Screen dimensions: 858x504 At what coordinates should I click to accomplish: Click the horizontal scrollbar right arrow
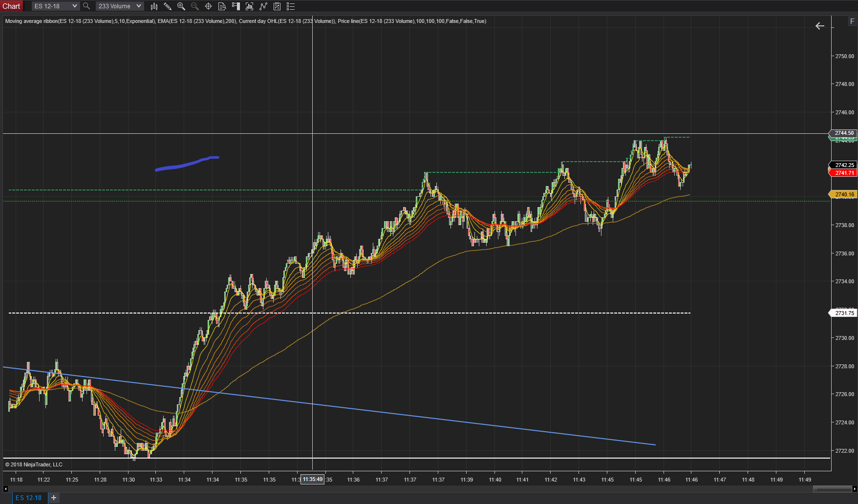tap(855, 488)
